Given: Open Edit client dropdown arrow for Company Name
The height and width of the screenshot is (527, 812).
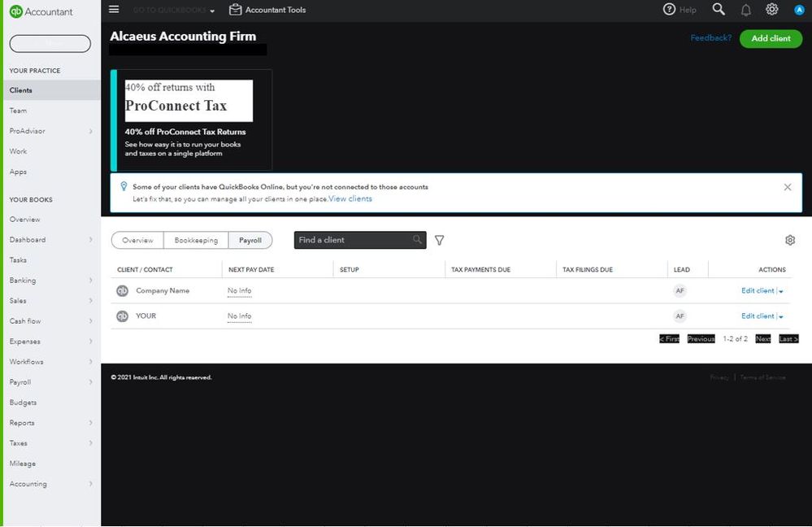Looking at the screenshot, I should click(x=781, y=291).
